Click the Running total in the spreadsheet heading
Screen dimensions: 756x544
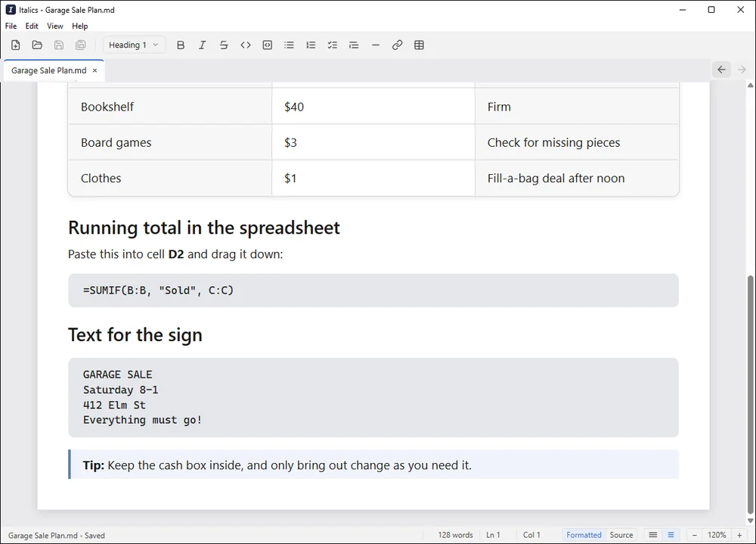point(204,228)
